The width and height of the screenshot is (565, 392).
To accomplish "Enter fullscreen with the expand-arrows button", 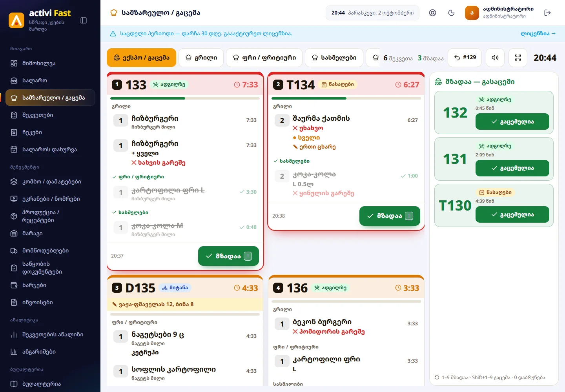I will pyautogui.click(x=518, y=58).
